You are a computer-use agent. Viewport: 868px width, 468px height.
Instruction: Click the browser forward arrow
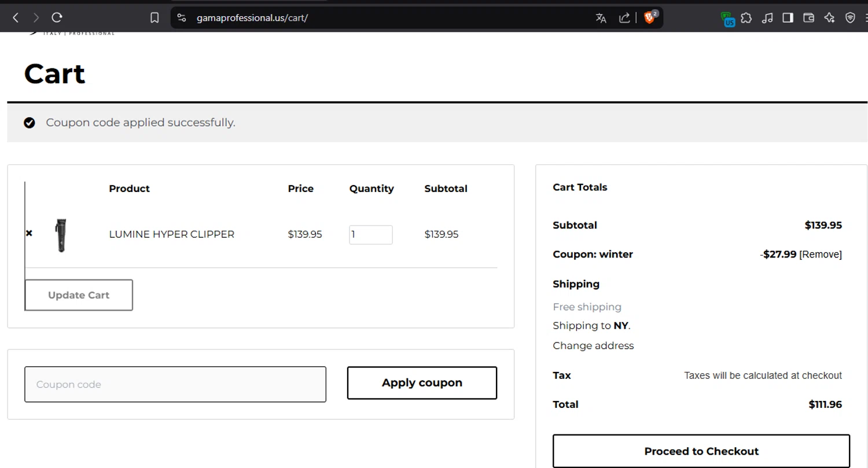[x=36, y=17]
